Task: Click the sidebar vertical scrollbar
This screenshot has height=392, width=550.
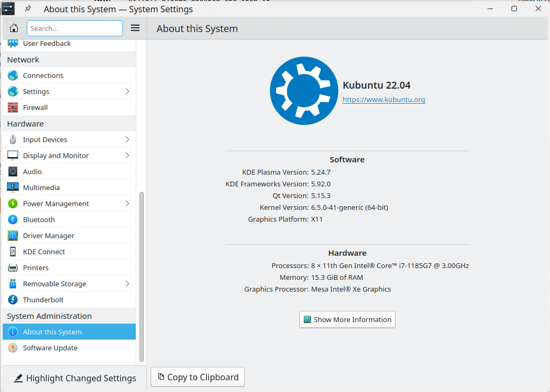Action: pos(142,277)
